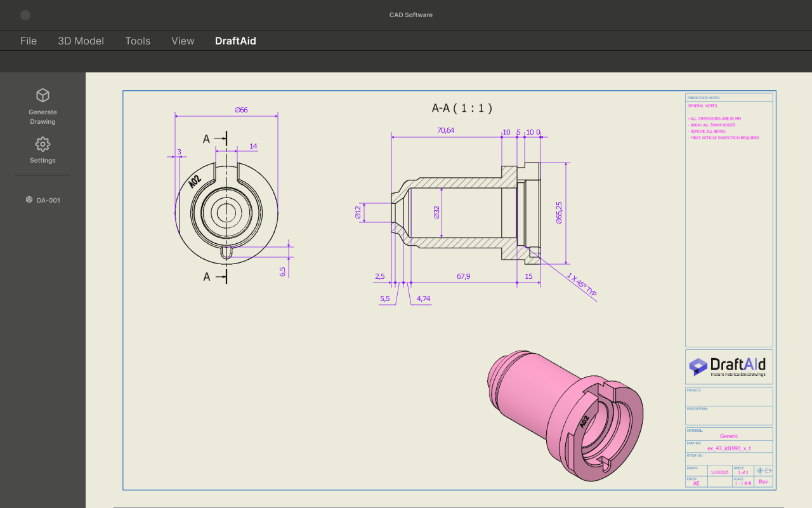The height and width of the screenshot is (508, 812).
Task: Click the A-A ( 1 : 1 ) section title
Action: (462, 109)
